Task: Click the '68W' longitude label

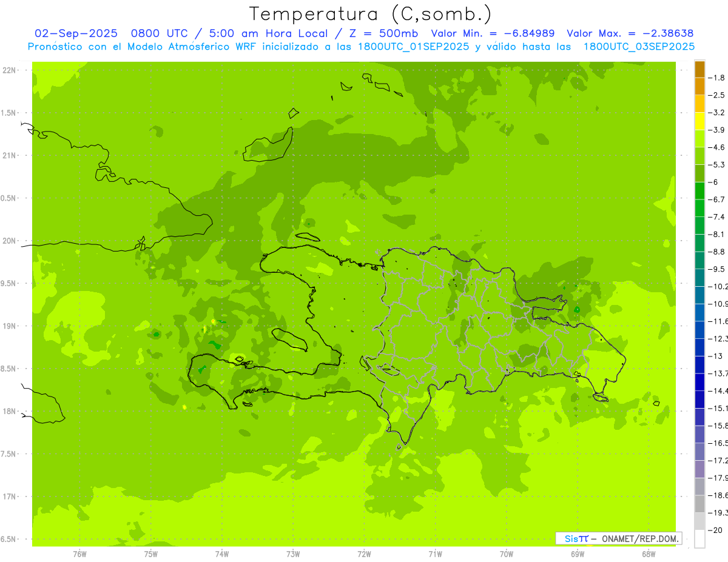Action: pyautogui.click(x=649, y=554)
